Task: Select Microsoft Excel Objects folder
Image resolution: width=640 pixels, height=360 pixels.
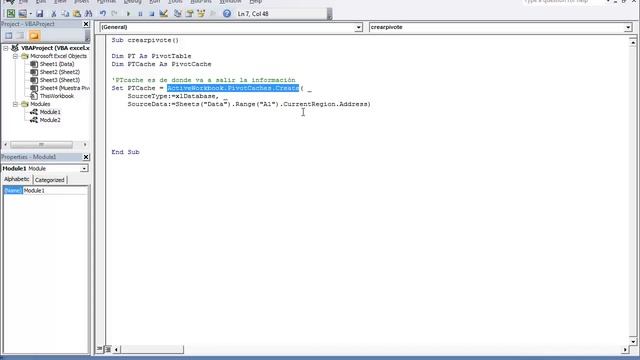Action: pos(58,56)
